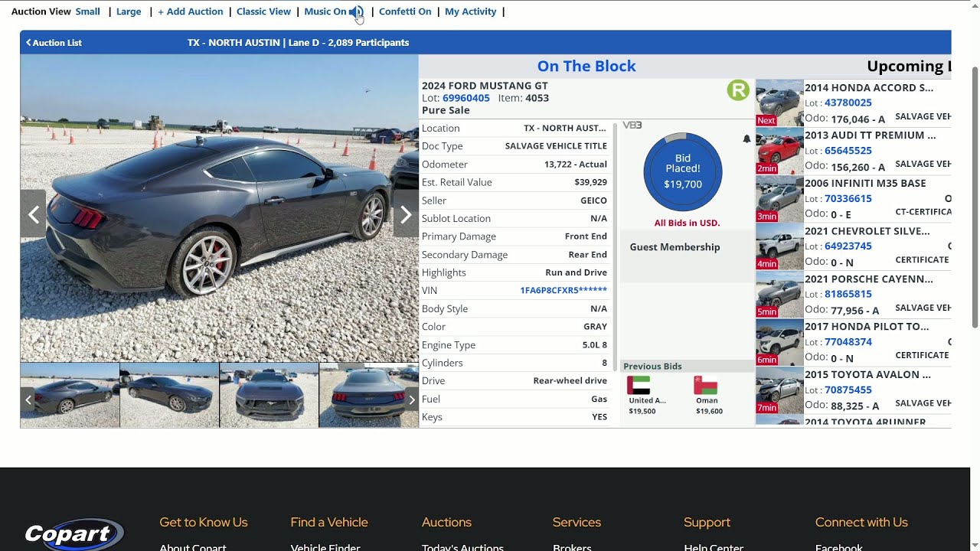Click the Copart logo in footer
The width and height of the screenshot is (980, 551).
(74, 533)
